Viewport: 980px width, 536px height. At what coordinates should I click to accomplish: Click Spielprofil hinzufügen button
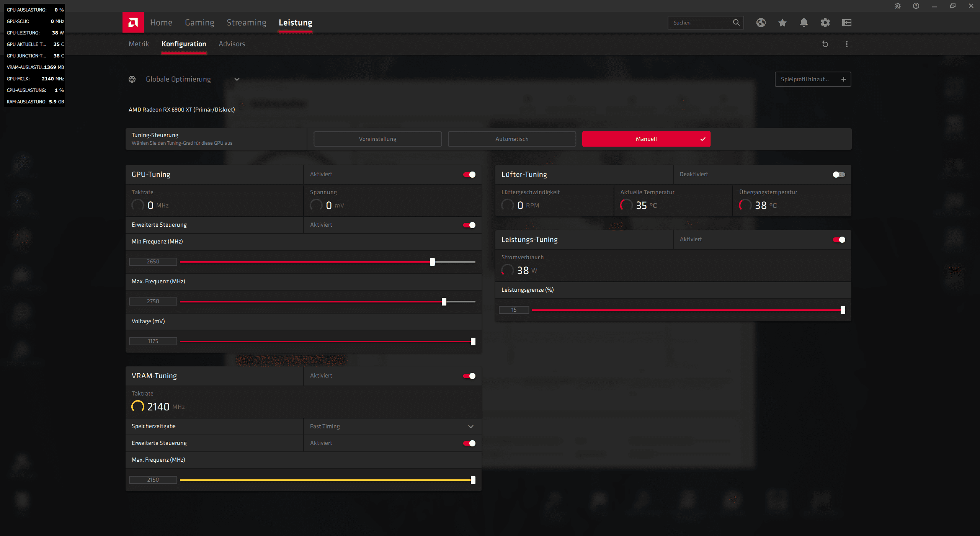click(x=813, y=79)
